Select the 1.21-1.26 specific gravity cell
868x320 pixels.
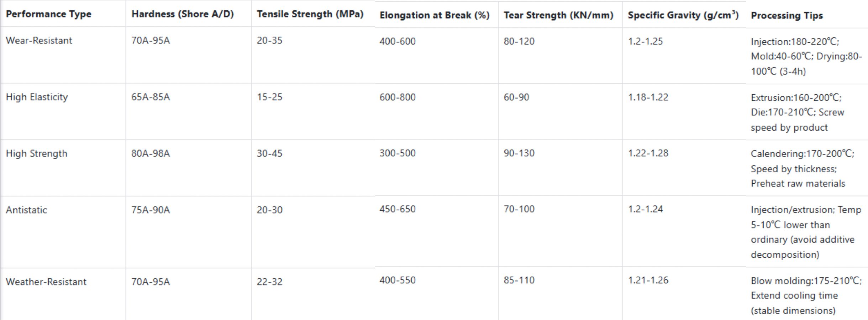coord(648,280)
